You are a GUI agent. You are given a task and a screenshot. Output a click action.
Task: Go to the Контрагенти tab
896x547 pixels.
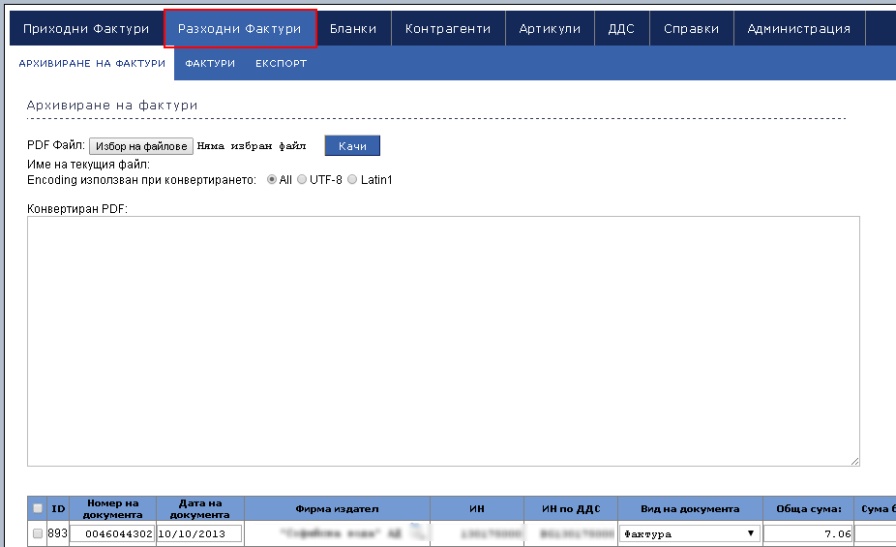[x=448, y=29]
